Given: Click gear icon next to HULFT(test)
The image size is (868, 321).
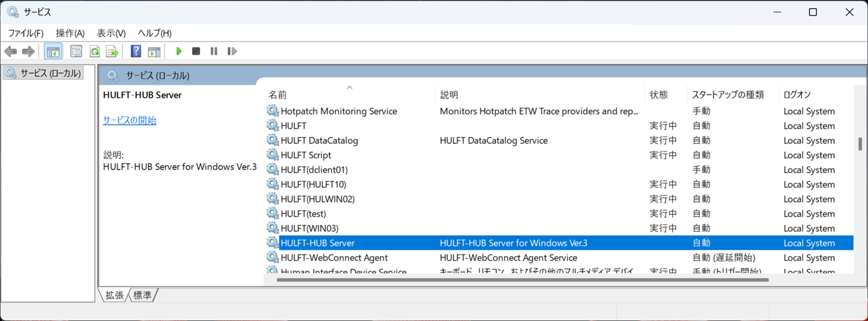Looking at the screenshot, I should point(272,213).
